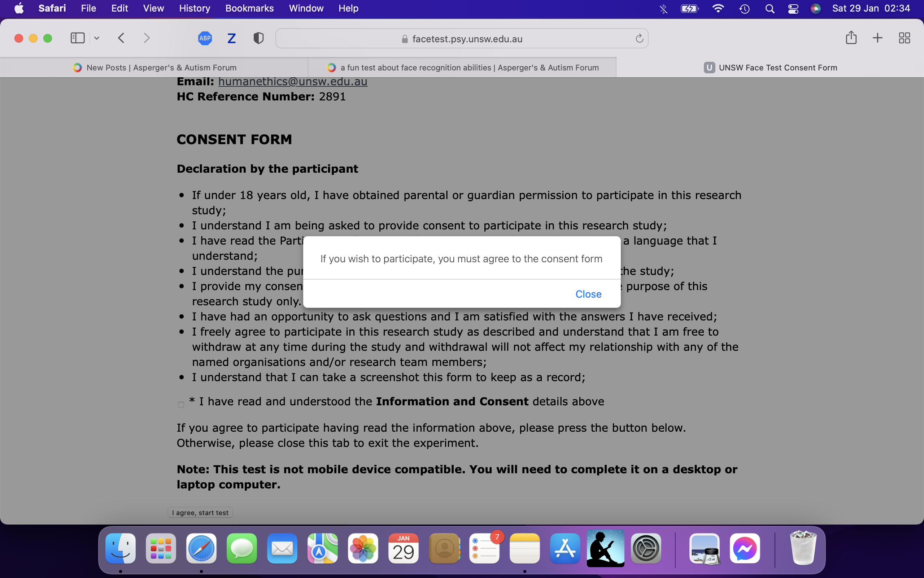The height and width of the screenshot is (578, 924).
Task: Open the File menu
Action: [88, 8]
